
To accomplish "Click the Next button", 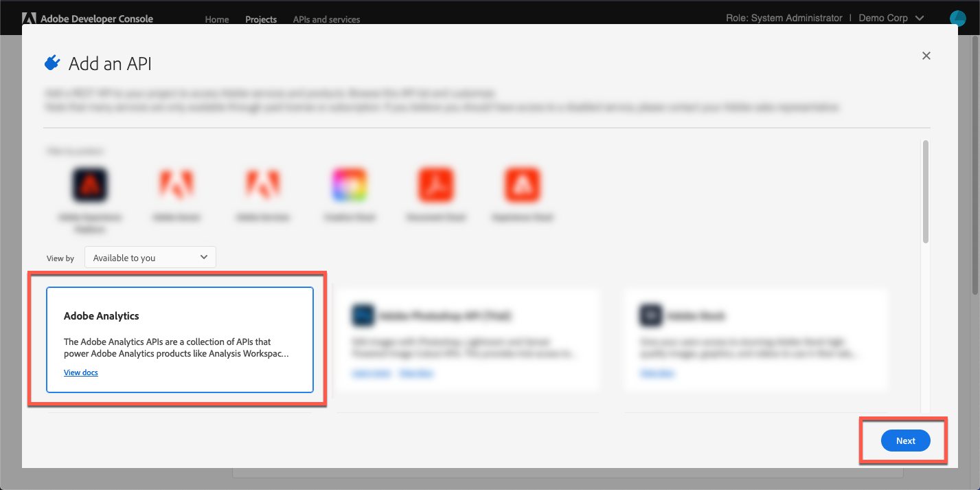I will (906, 441).
